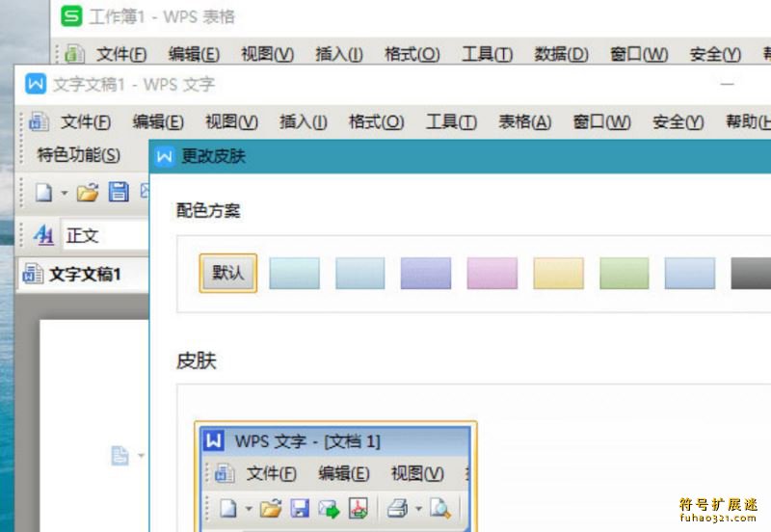
Task: Select the 默认 color scheme button
Action: pyautogui.click(x=227, y=273)
